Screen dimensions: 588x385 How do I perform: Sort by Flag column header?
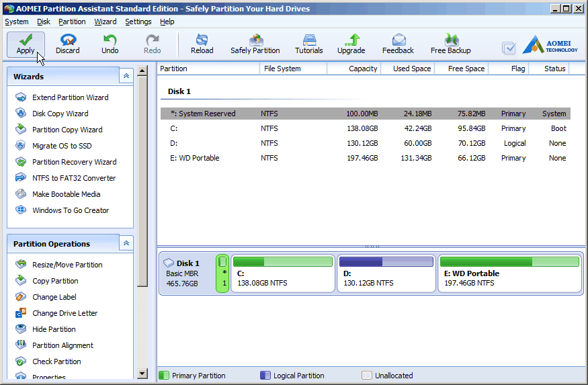509,69
